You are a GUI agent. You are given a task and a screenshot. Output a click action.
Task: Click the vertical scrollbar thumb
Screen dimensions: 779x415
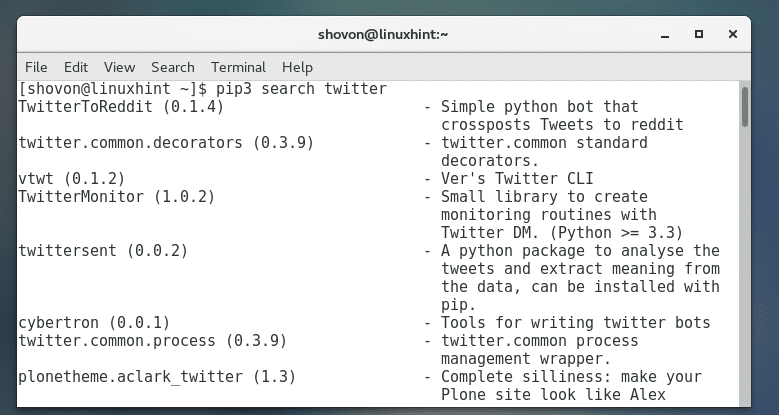pyautogui.click(x=745, y=107)
